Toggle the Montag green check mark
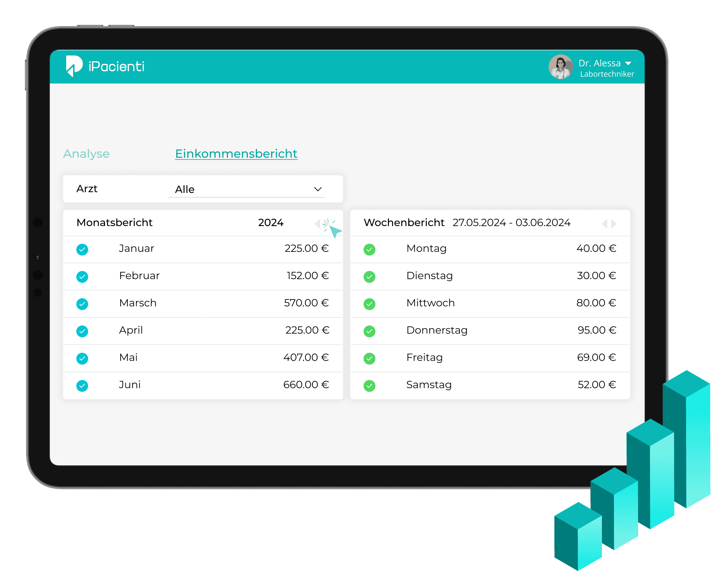The height and width of the screenshot is (571, 728). 369,249
